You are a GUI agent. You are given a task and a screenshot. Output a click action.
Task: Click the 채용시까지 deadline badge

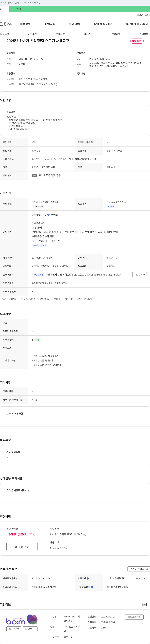pyautogui.click(x=137, y=41)
